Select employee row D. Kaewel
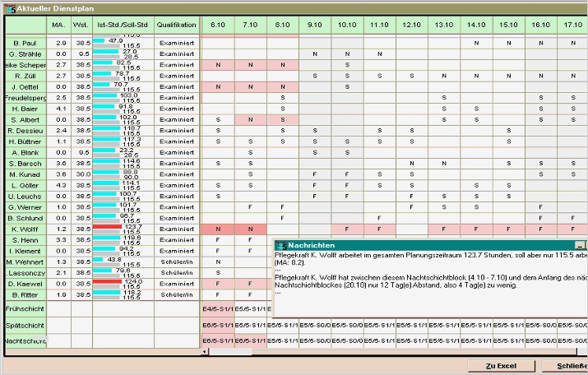The image size is (588, 375). coord(25,284)
